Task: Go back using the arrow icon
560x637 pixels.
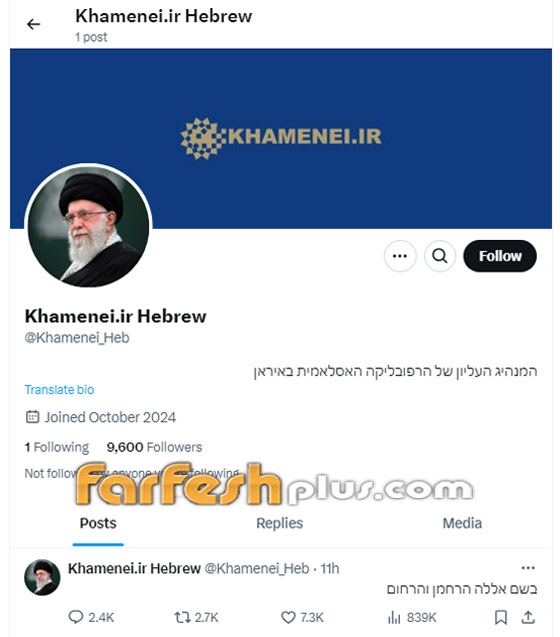Action: click(33, 24)
